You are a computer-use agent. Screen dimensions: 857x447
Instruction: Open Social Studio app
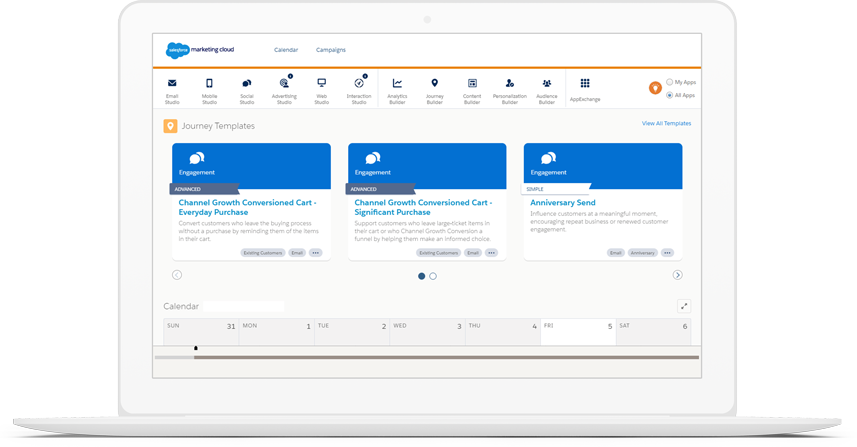point(246,91)
